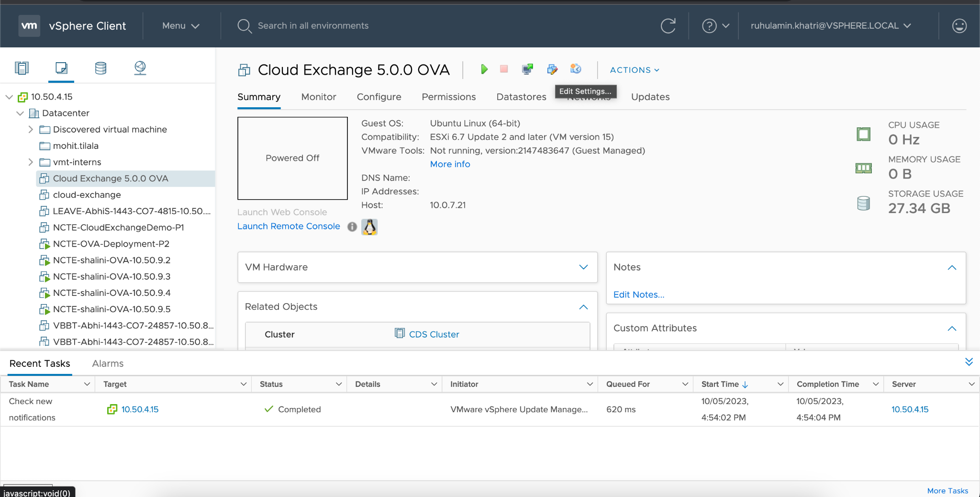Click the Linux penguin guest OS icon

pyautogui.click(x=369, y=226)
